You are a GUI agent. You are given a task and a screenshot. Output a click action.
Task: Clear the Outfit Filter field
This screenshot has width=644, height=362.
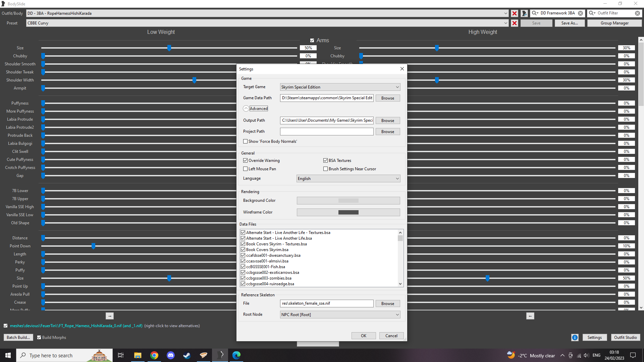[637, 13]
